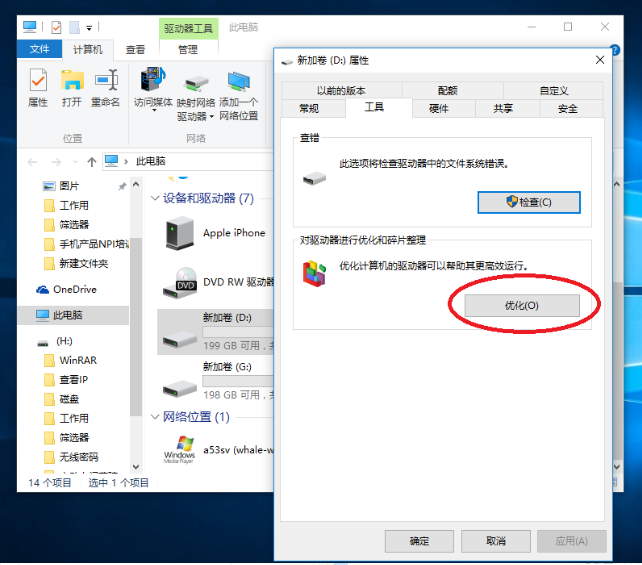642x565 pixels.
Task: Switch to the 查看 ribbon tab
Action: point(135,50)
